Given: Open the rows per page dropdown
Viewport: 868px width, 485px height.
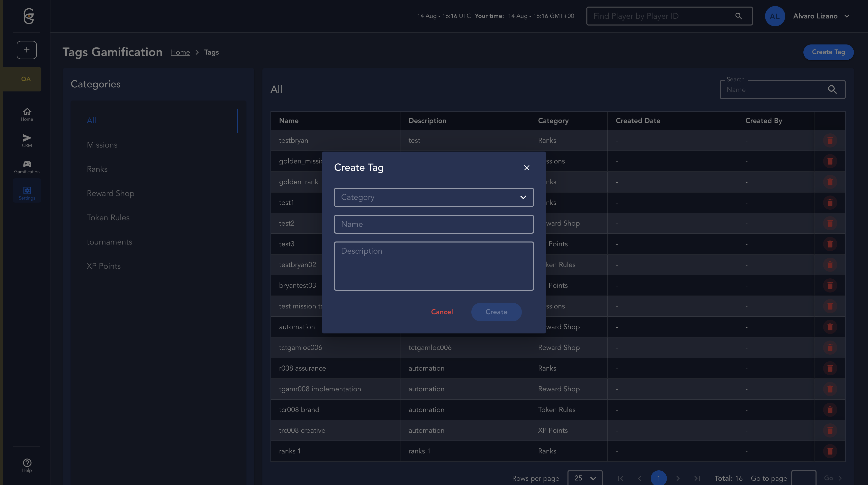Looking at the screenshot, I should [585, 478].
